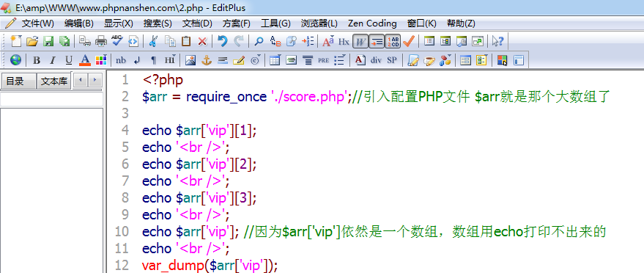Apply bold with the B button
This screenshot has width=644, height=273.
(x=37, y=60)
